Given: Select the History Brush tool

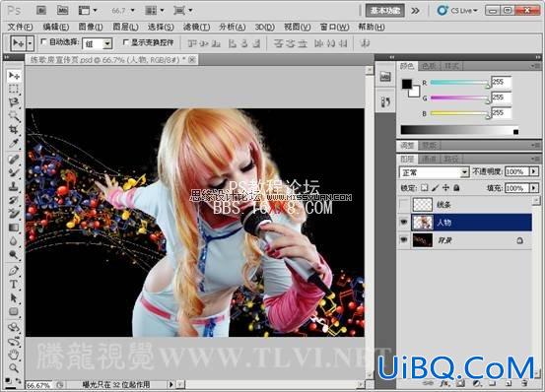Looking at the screenshot, I should pos(14,200).
